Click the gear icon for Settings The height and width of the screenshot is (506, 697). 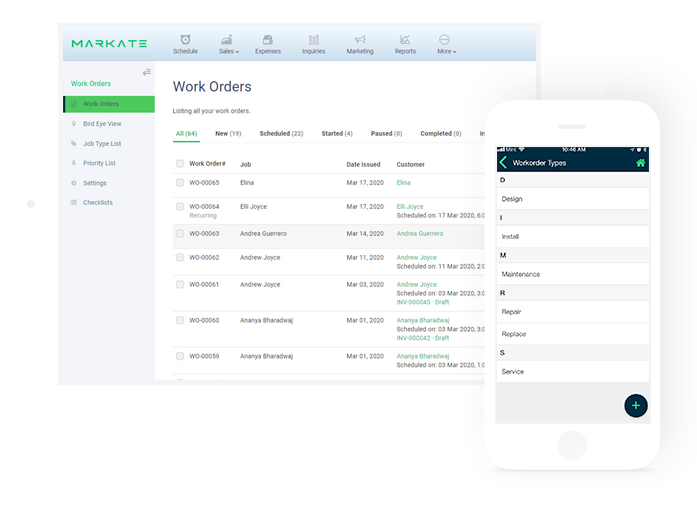[x=74, y=183]
